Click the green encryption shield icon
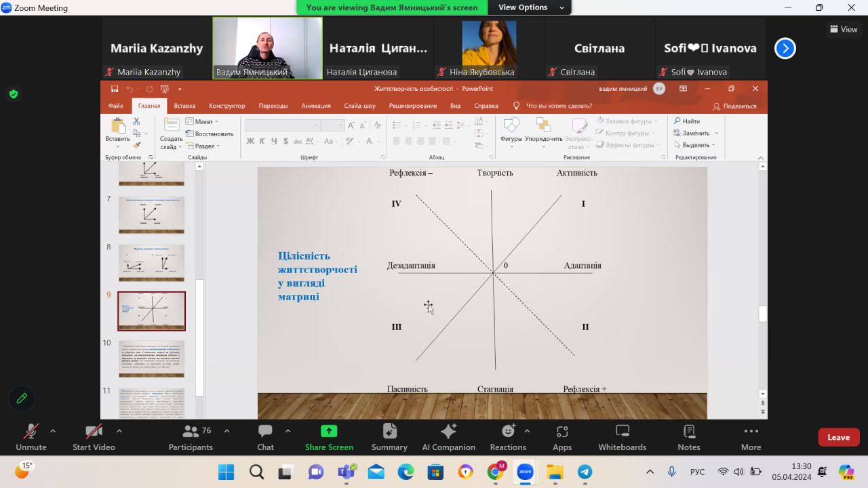868x488 pixels. [14, 94]
